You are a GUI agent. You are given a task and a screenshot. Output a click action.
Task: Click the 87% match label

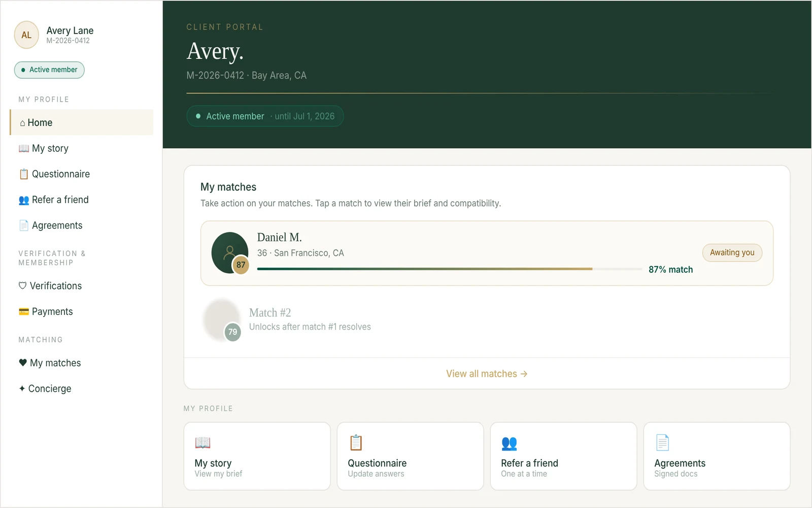click(x=670, y=270)
